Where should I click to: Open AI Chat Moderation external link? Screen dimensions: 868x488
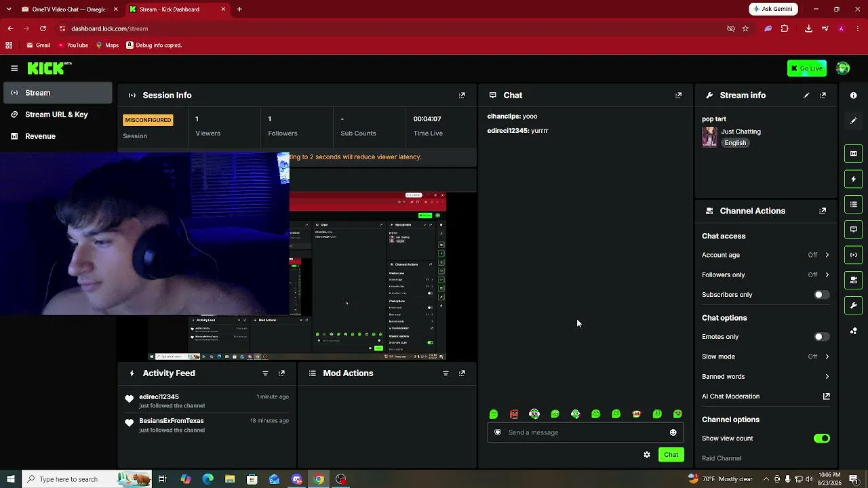pos(826,396)
